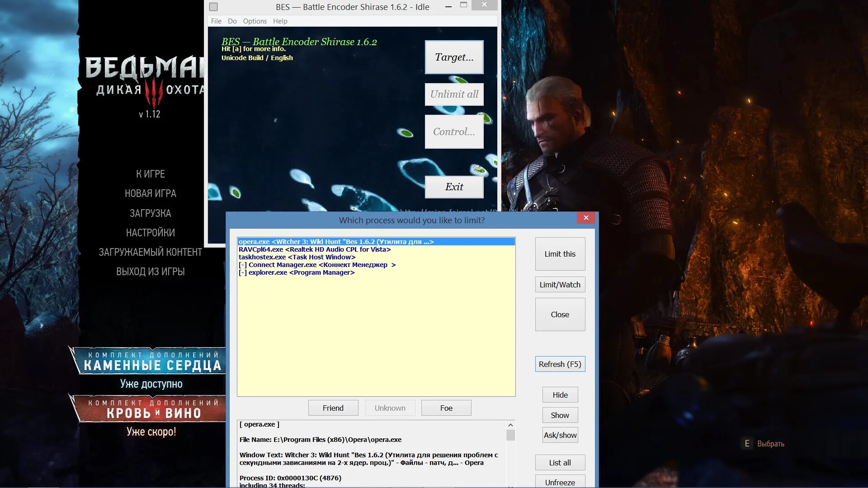
Task: Minimize the BES window
Action: [x=448, y=6]
